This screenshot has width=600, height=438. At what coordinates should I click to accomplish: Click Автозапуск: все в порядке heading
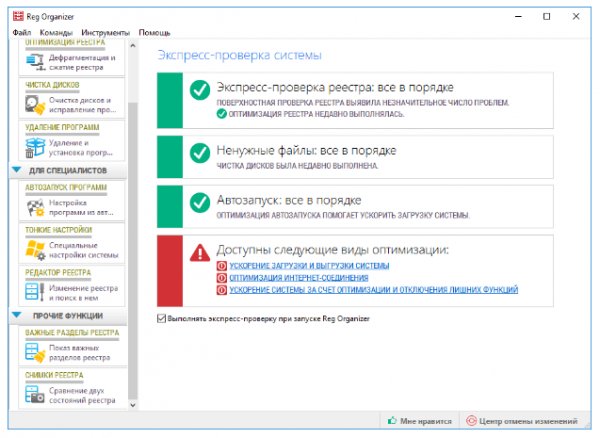[289, 200]
